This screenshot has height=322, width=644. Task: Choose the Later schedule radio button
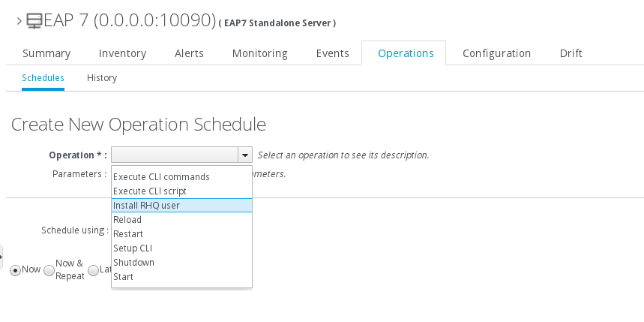click(93, 270)
